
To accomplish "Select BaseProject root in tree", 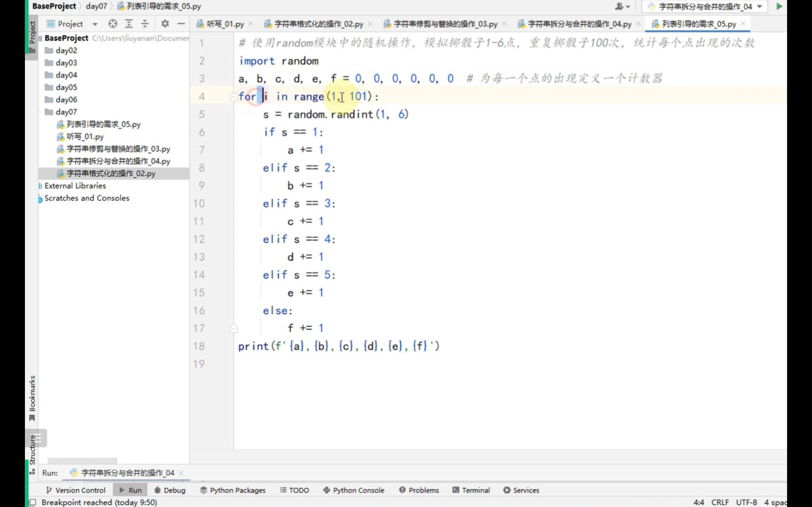I will coord(66,38).
